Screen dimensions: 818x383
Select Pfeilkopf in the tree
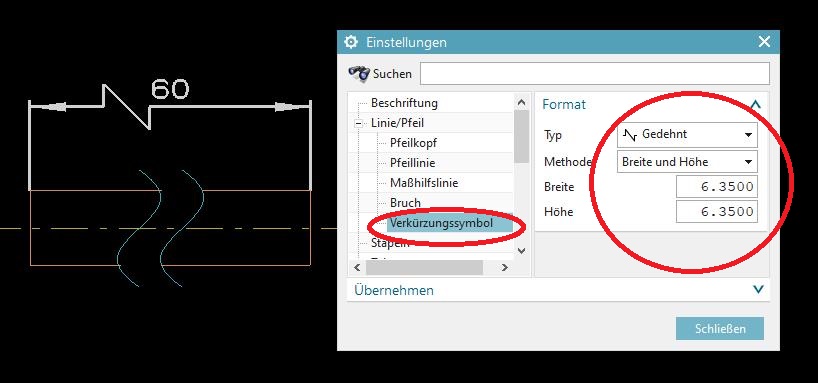413,143
